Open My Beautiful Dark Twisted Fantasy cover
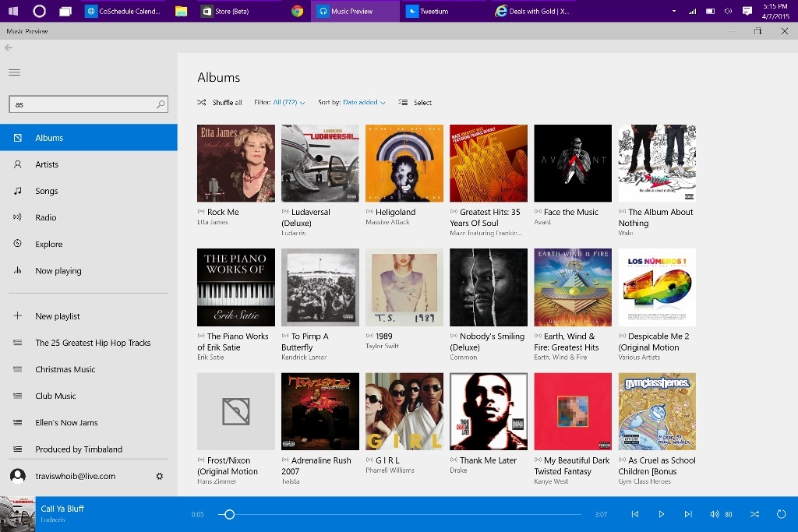The image size is (798, 532). [x=573, y=411]
